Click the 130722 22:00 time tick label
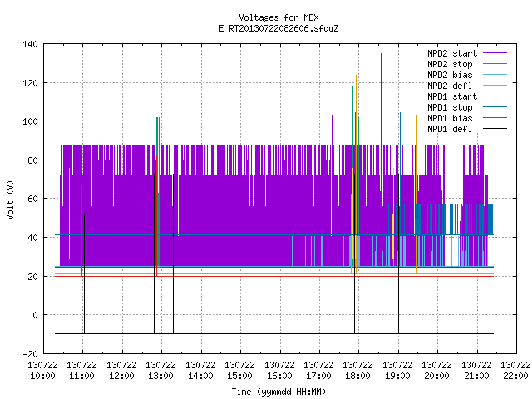The image size is (532, 399). (515, 371)
